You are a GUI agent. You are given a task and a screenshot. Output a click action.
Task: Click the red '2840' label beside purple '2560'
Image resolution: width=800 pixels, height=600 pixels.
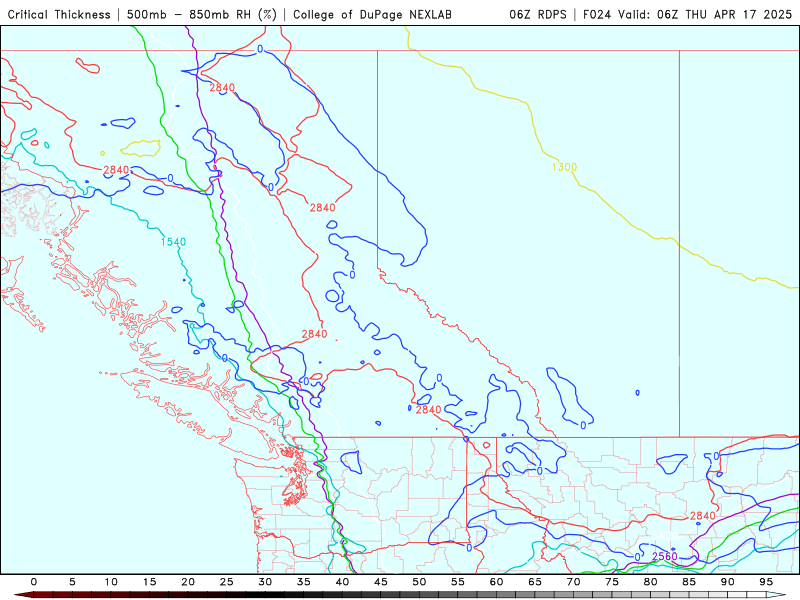click(x=703, y=516)
